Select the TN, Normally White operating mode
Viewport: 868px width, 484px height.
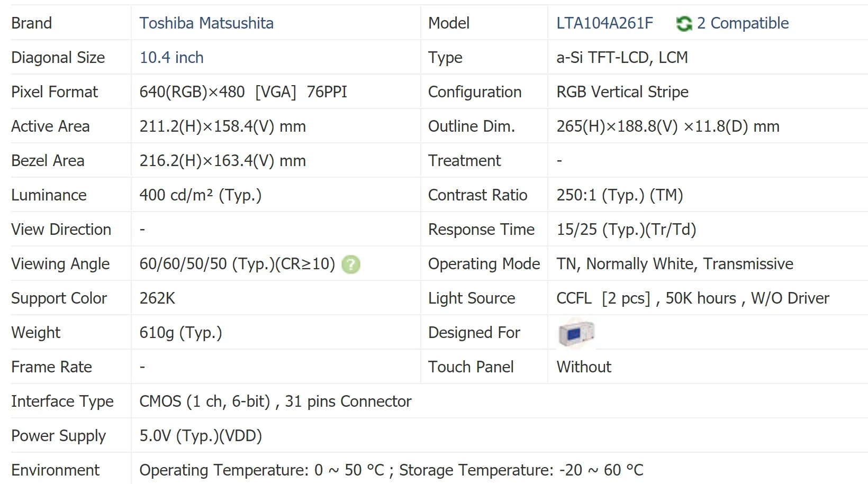[674, 264]
